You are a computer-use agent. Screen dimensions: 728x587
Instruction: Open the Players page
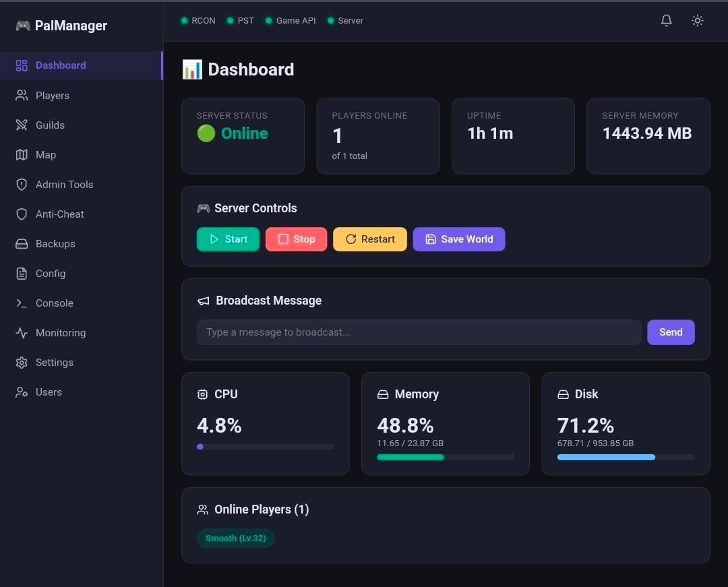click(x=52, y=96)
